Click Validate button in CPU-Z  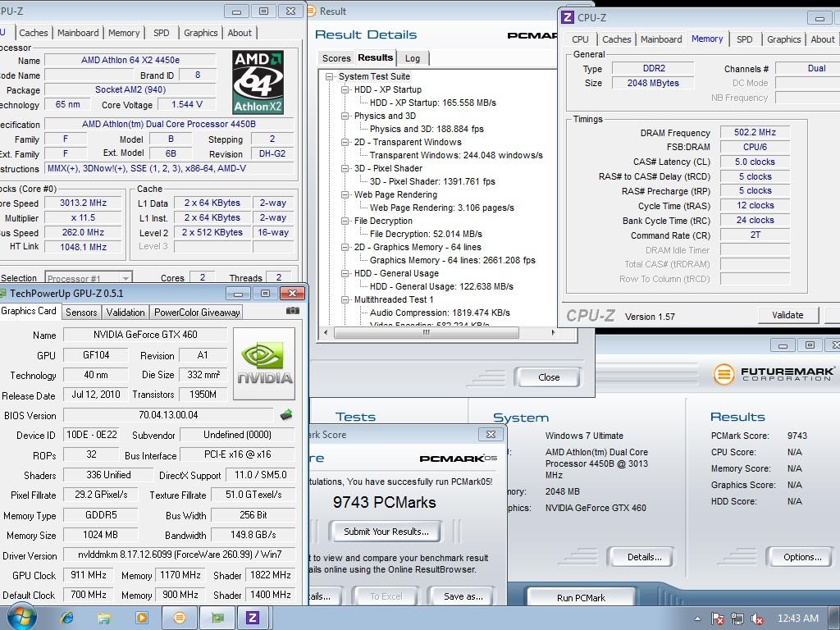[787, 315]
